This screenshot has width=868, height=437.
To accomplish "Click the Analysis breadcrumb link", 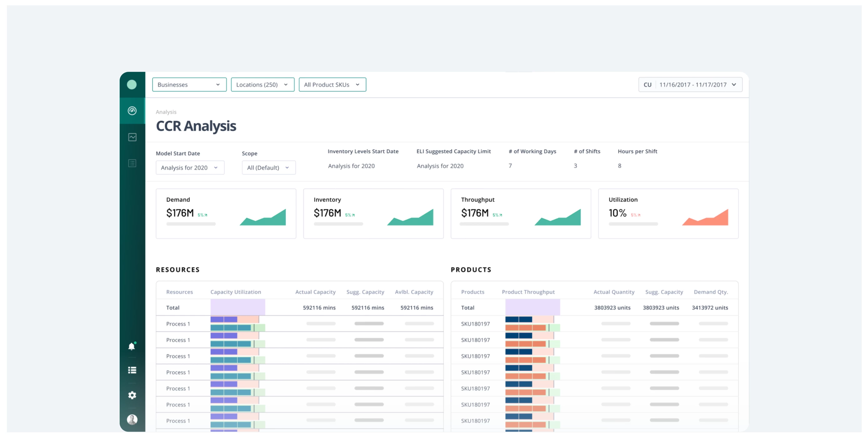I will coord(166,112).
